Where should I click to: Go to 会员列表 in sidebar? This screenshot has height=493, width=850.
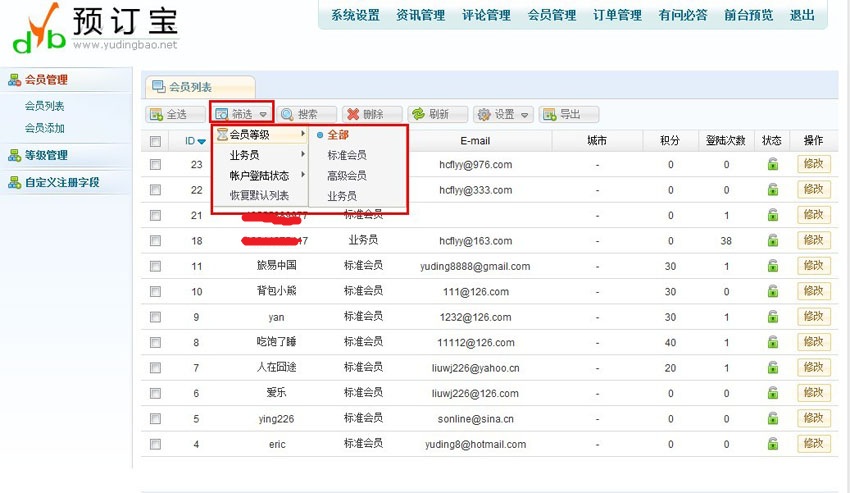coord(44,106)
